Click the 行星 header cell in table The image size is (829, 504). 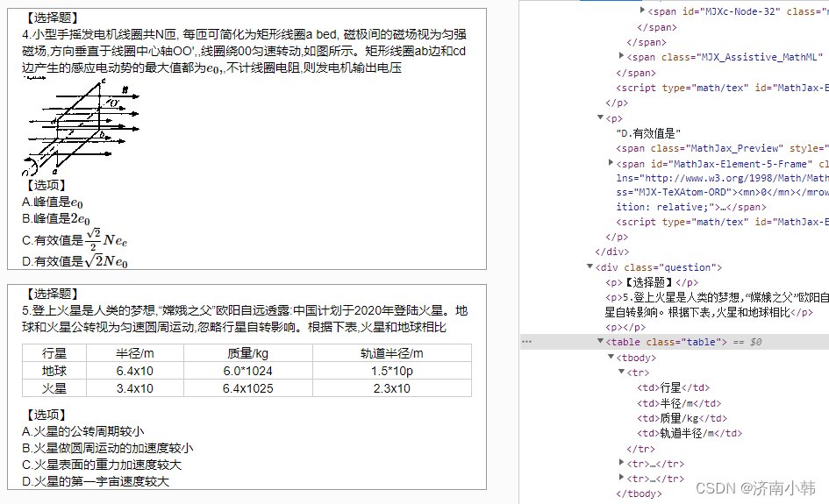[x=54, y=353]
